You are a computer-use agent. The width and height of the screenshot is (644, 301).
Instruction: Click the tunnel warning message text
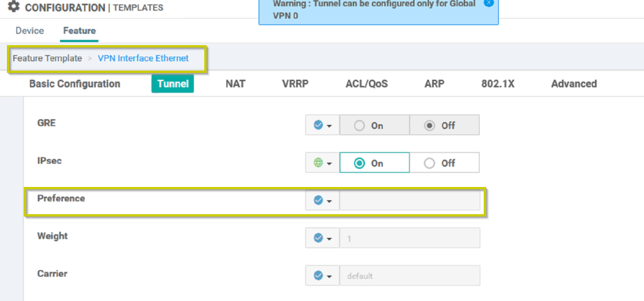pyautogui.click(x=374, y=9)
